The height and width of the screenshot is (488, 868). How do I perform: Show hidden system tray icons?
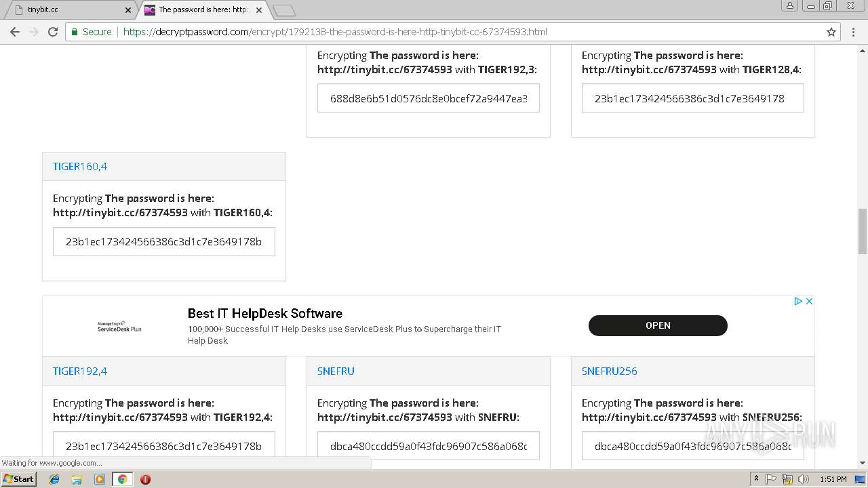(x=756, y=479)
